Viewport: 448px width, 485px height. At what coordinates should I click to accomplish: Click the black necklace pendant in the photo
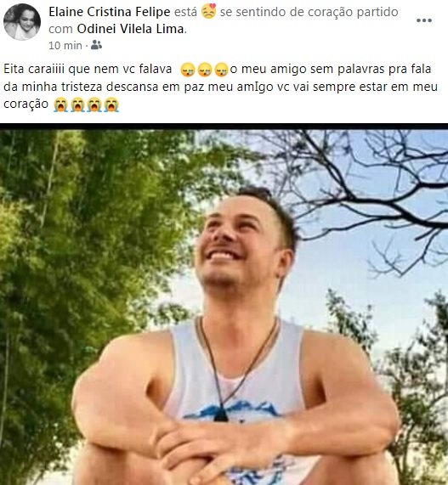(221, 414)
